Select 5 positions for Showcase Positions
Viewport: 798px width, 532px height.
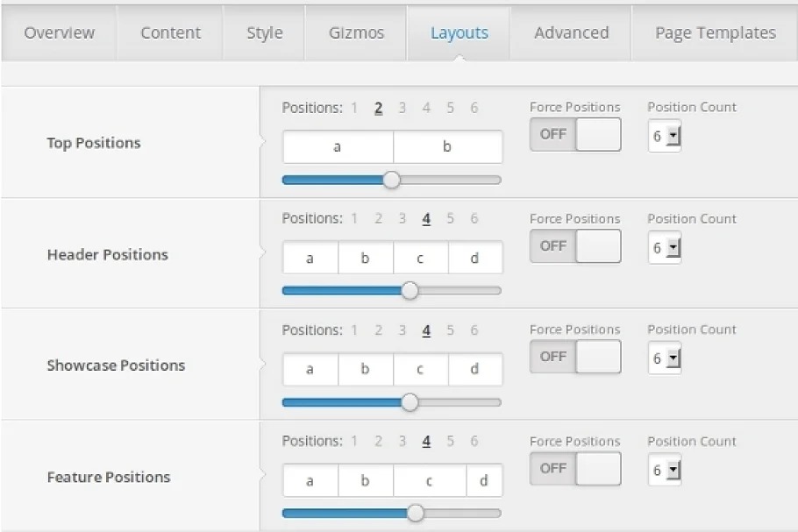click(450, 330)
